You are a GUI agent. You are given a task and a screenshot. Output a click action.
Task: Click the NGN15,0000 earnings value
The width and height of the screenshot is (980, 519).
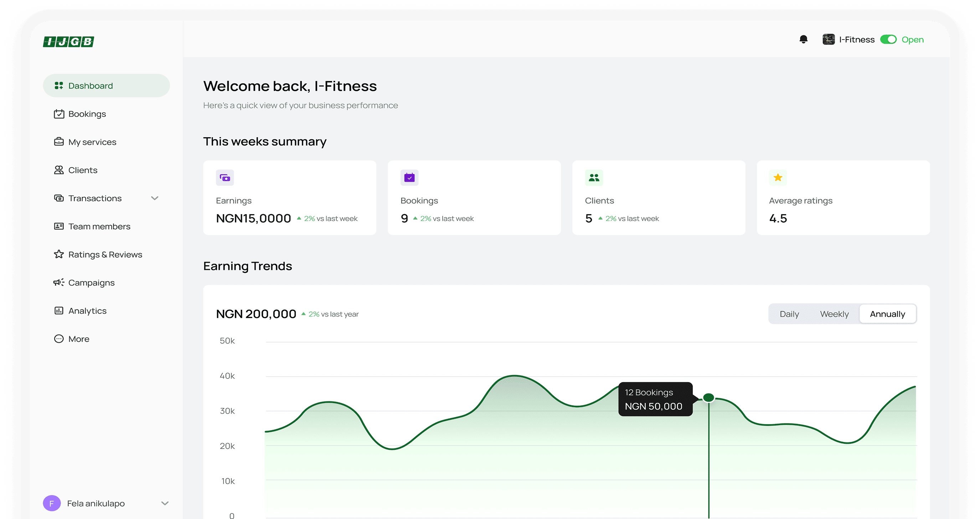[x=253, y=219]
